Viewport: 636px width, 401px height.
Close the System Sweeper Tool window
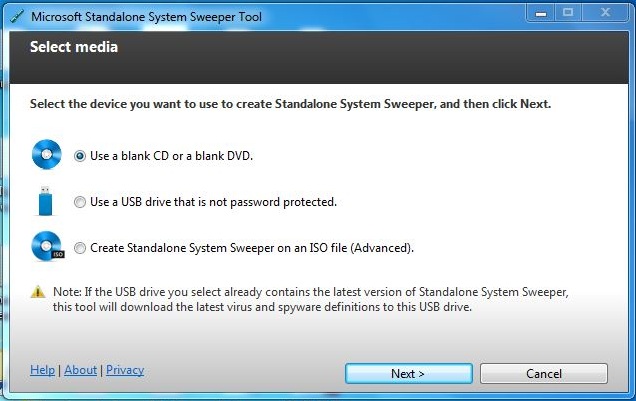click(x=606, y=13)
